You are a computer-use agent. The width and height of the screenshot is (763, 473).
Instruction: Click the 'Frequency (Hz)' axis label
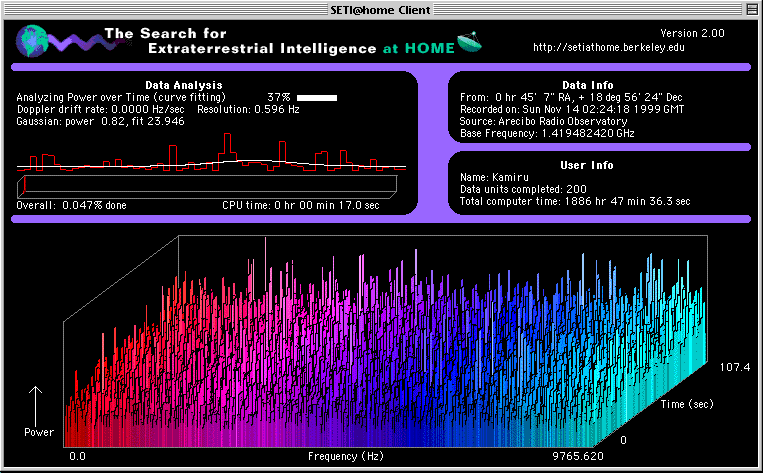tap(346, 456)
